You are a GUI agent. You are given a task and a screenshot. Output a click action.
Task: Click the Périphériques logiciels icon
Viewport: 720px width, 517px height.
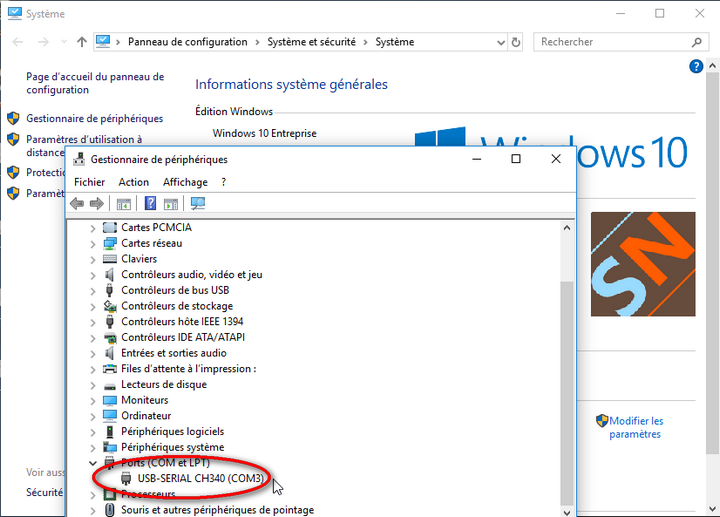click(x=110, y=432)
